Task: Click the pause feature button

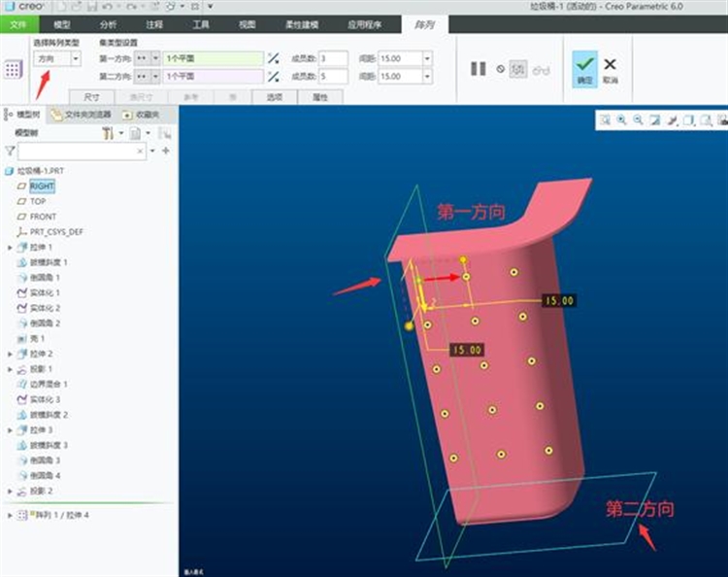Action: click(x=479, y=69)
